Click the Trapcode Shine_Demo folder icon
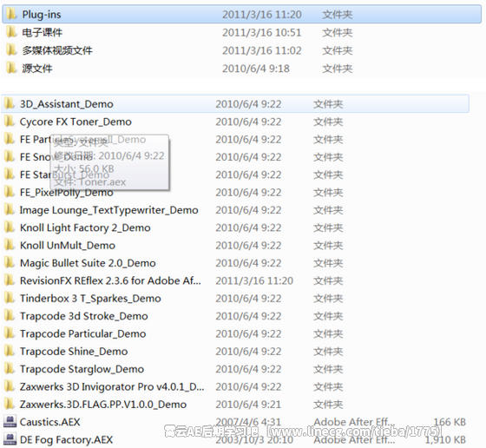The height and width of the screenshot is (448, 486). click(10, 351)
